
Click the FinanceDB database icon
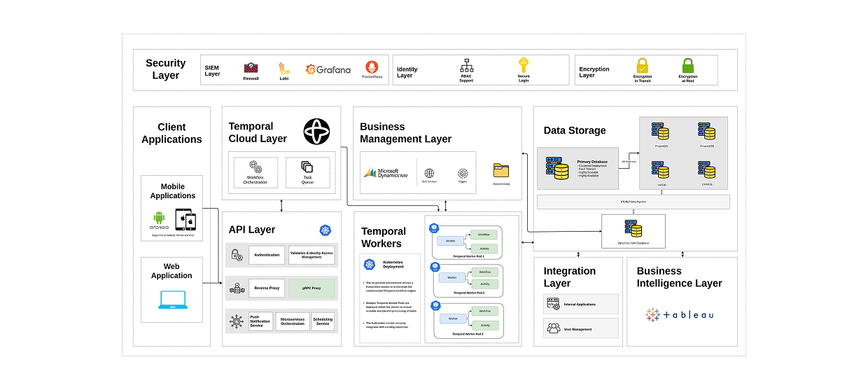click(x=706, y=132)
